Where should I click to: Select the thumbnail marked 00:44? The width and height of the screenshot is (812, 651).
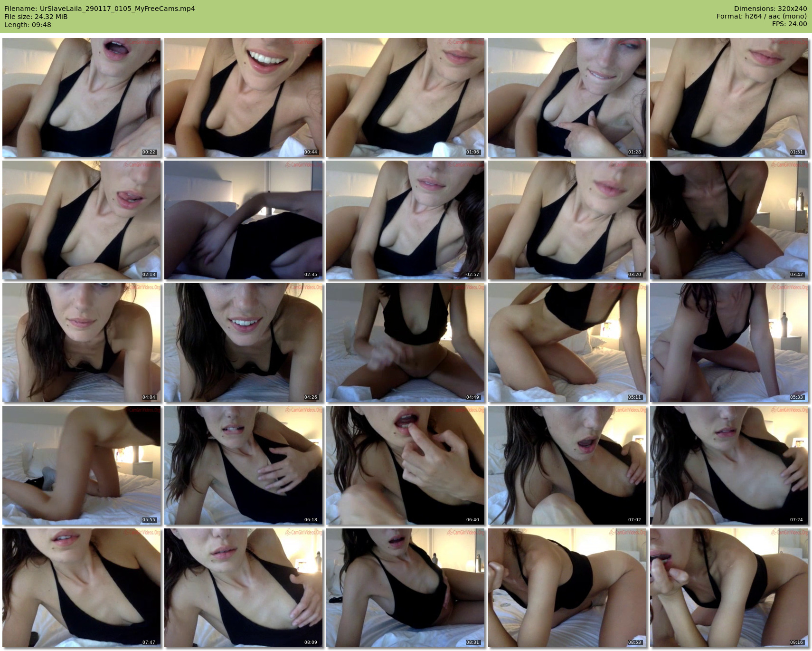tap(244, 97)
